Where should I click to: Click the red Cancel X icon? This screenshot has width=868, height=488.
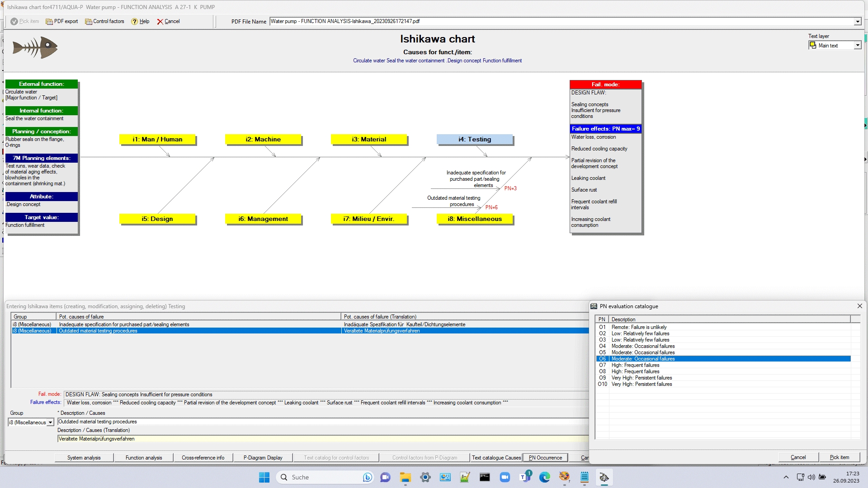[x=160, y=21]
